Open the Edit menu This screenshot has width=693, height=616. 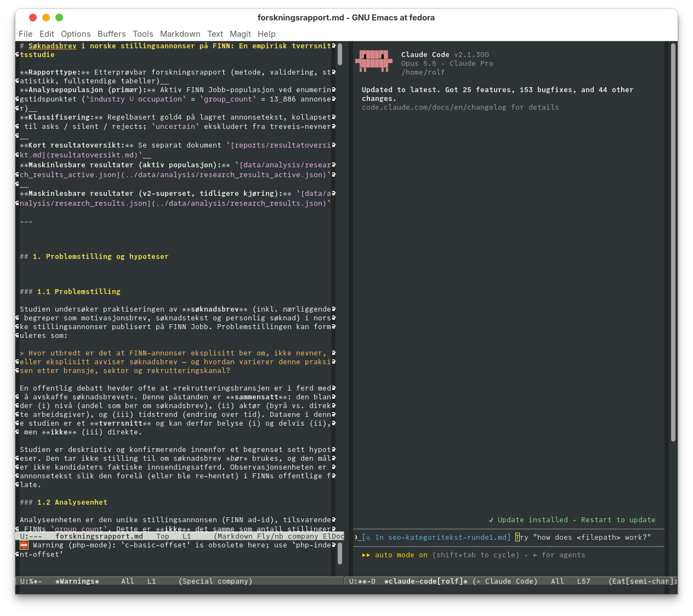pos(47,34)
